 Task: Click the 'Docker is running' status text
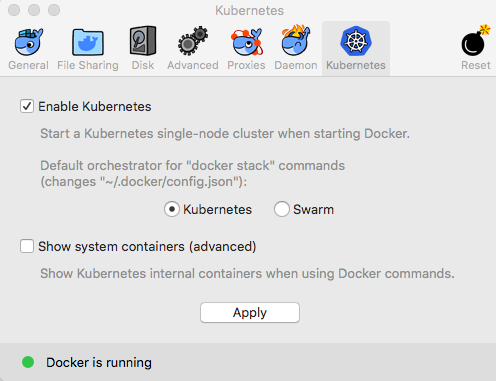pos(99,363)
